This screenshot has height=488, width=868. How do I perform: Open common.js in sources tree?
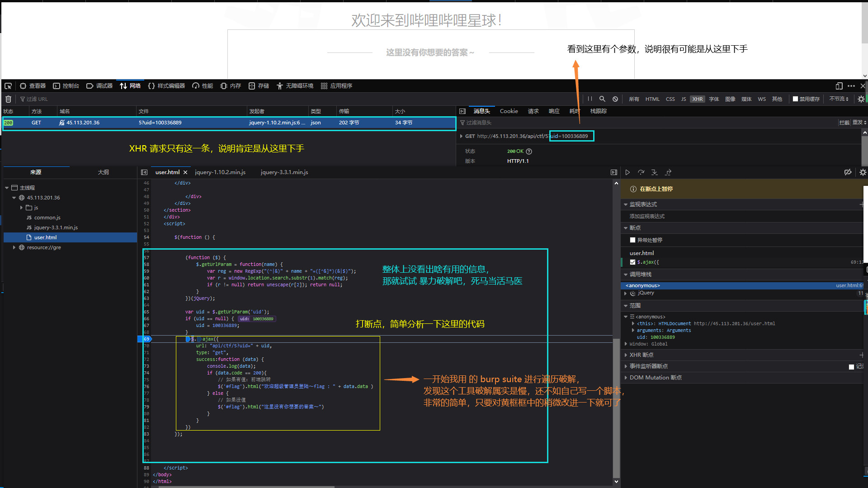click(47, 218)
